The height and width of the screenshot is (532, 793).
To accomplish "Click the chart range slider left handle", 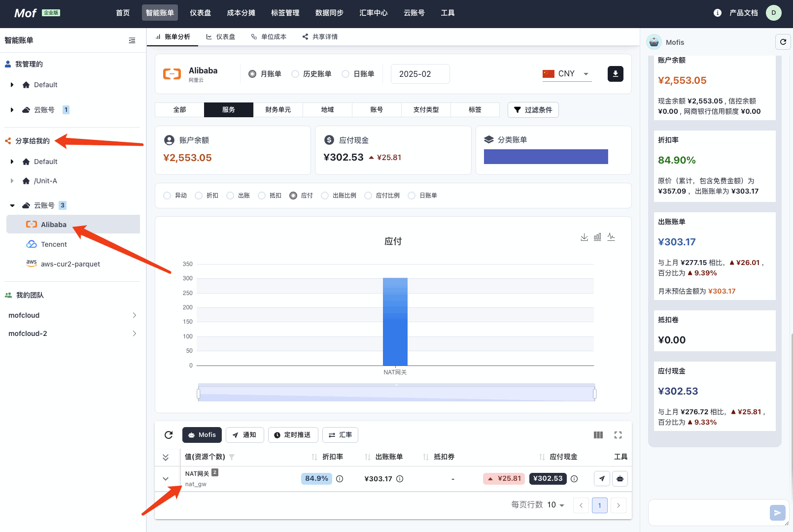I will pos(199,394).
